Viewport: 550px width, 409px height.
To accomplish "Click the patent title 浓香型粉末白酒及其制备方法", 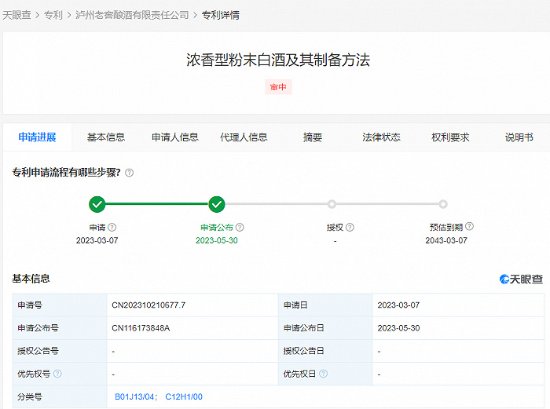I will (x=278, y=60).
